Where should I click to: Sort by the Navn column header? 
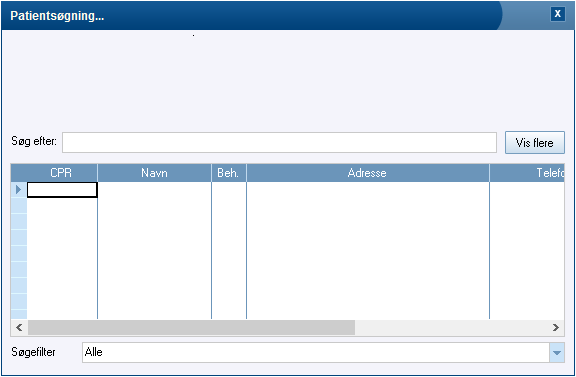pos(154,173)
